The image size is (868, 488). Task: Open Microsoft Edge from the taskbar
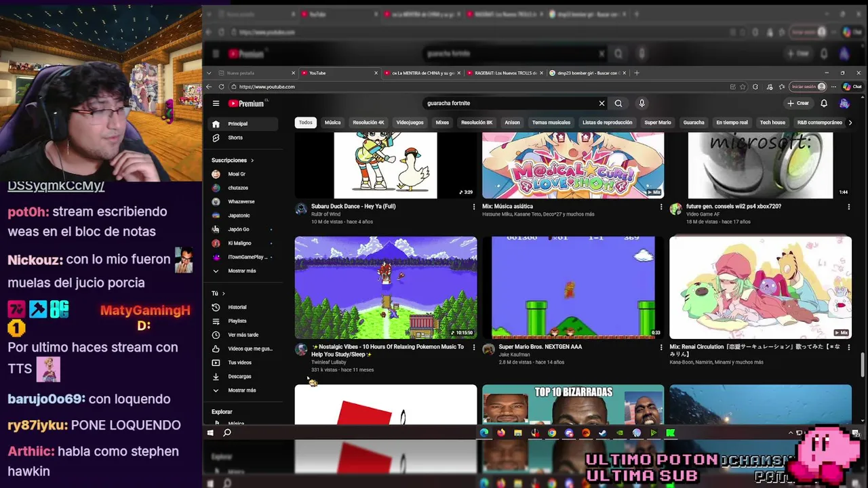point(484,432)
